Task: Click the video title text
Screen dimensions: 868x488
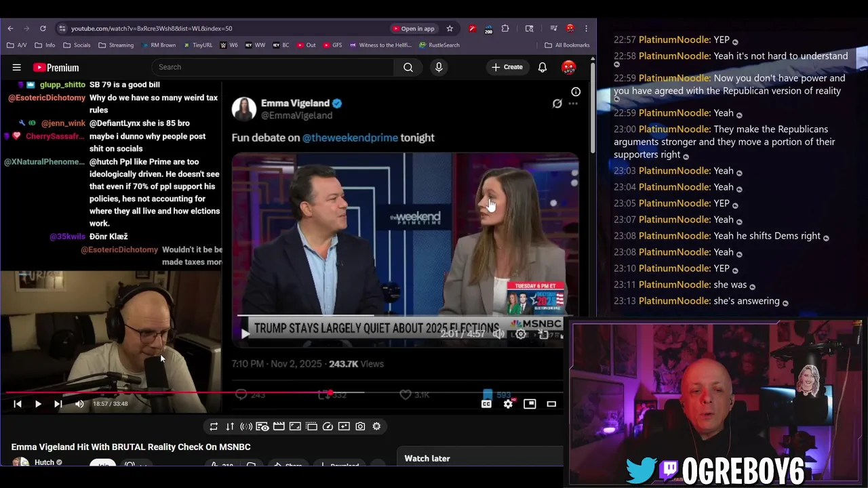Action: tap(131, 447)
